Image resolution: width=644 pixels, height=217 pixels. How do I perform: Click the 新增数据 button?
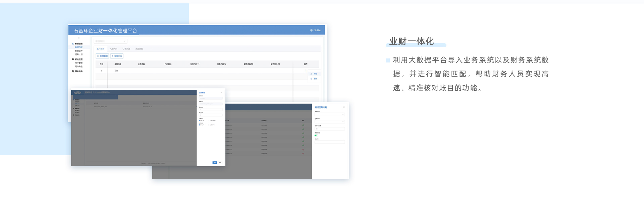pyautogui.click(x=102, y=56)
